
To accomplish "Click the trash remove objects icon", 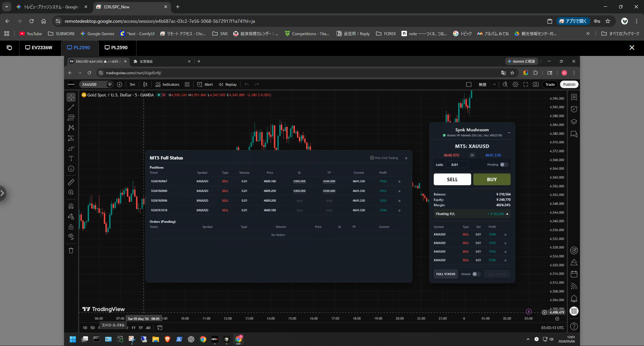I will coord(71,251).
